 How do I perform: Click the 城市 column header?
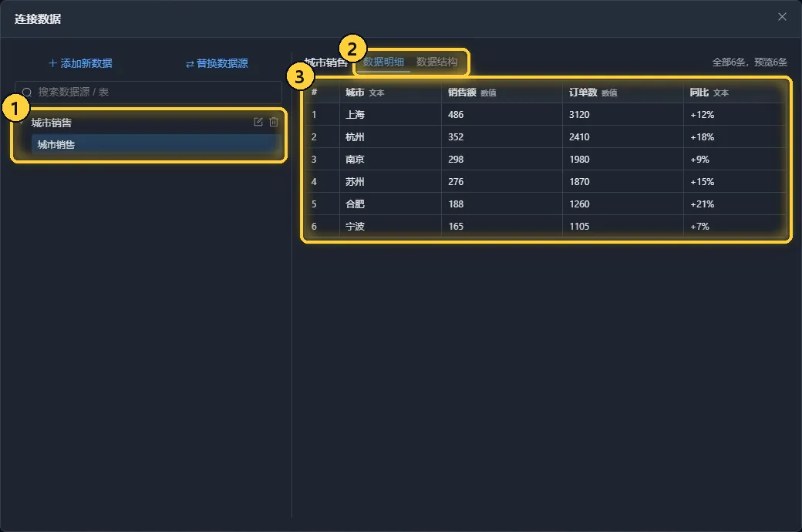pyautogui.click(x=390, y=93)
